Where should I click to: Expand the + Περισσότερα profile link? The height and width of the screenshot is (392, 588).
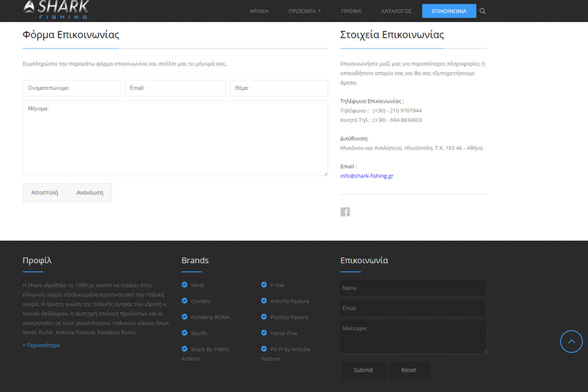tap(41, 345)
